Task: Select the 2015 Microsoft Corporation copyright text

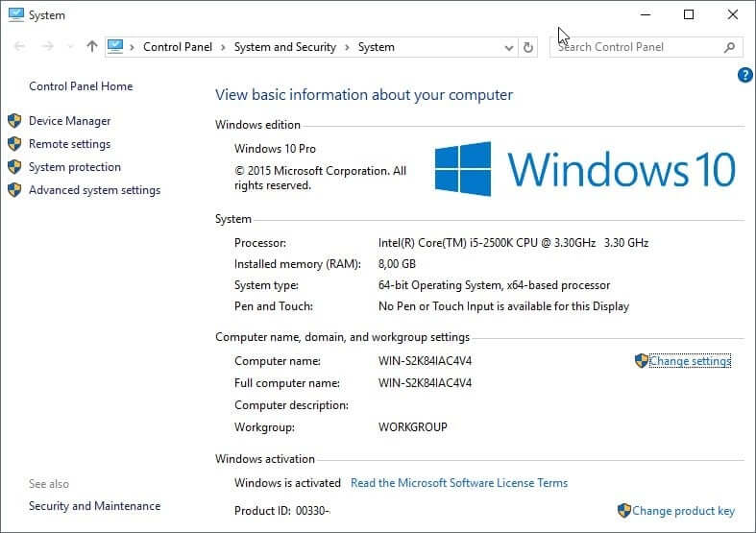Action: 320,179
